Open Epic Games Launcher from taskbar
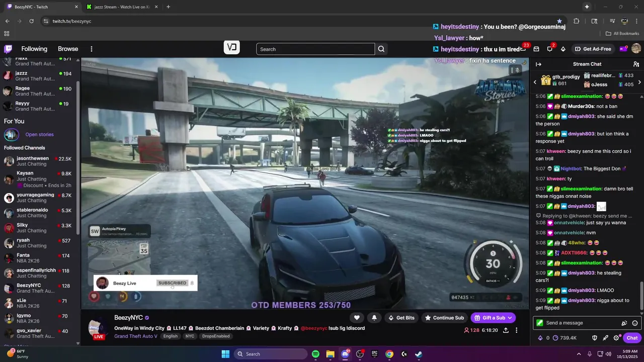The width and height of the screenshot is (644, 362). coord(374,354)
